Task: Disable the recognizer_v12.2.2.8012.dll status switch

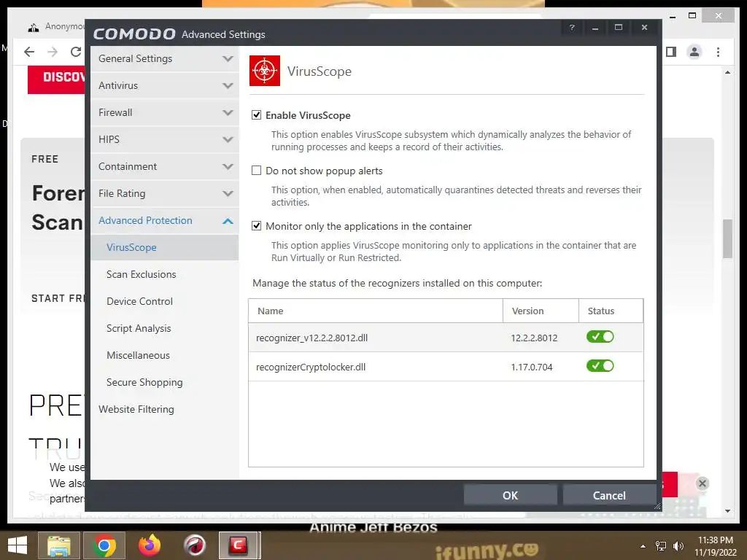Action: (600, 337)
